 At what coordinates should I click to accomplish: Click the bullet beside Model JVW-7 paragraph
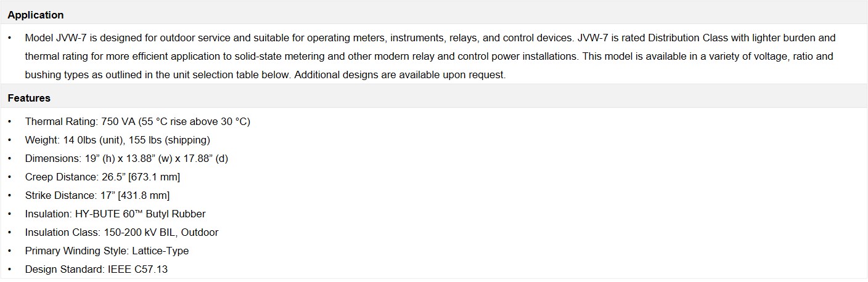tap(10, 38)
